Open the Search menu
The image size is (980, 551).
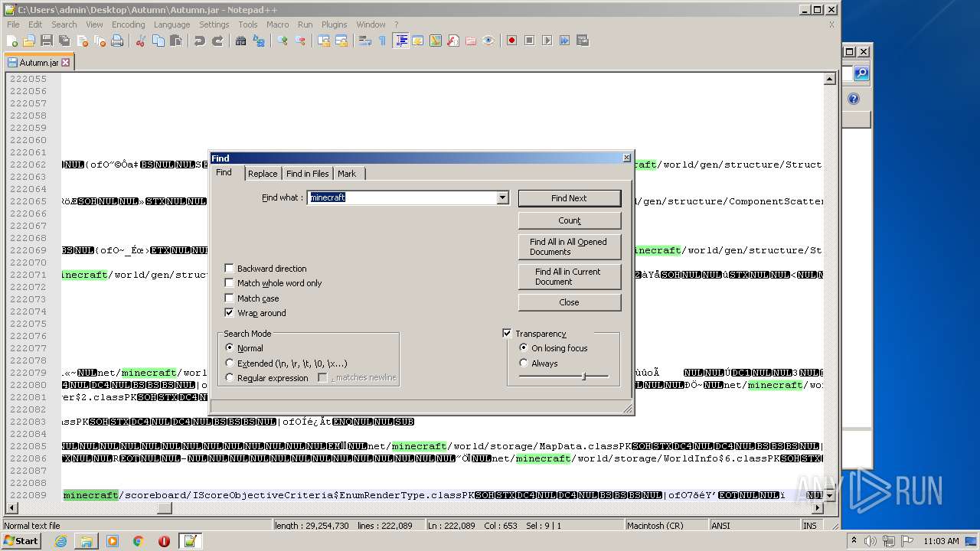point(64,24)
